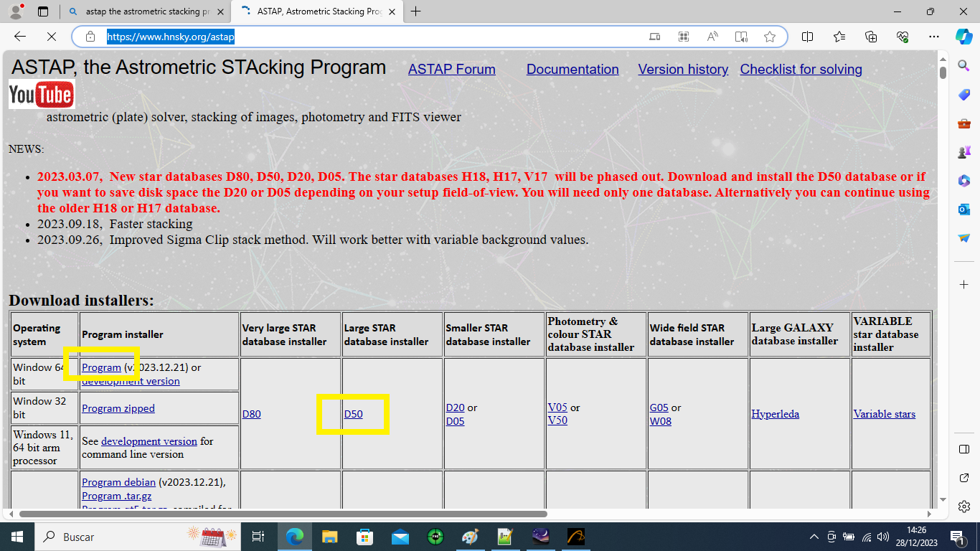This screenshot has height=551, width=980.
Task: Open the Games chess icon in sidebar
Action: [x=964, y=152]
